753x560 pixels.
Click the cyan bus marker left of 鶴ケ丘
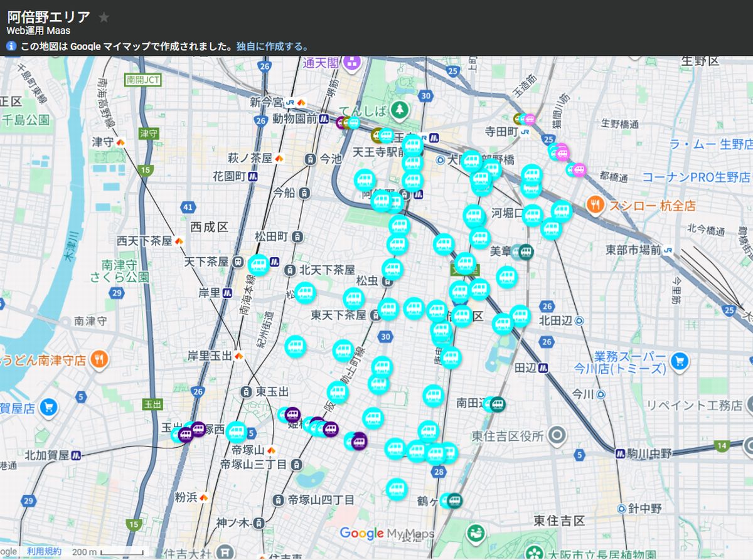[397, 489]
